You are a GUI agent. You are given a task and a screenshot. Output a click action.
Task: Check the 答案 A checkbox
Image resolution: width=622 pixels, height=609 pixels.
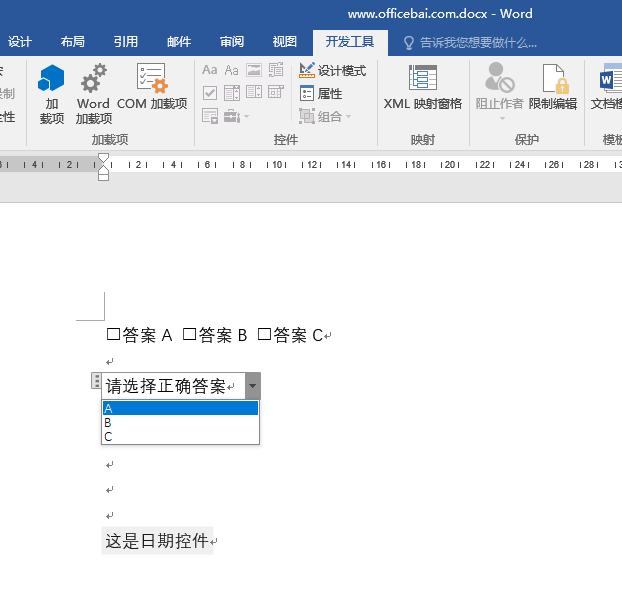click(113, 334)
